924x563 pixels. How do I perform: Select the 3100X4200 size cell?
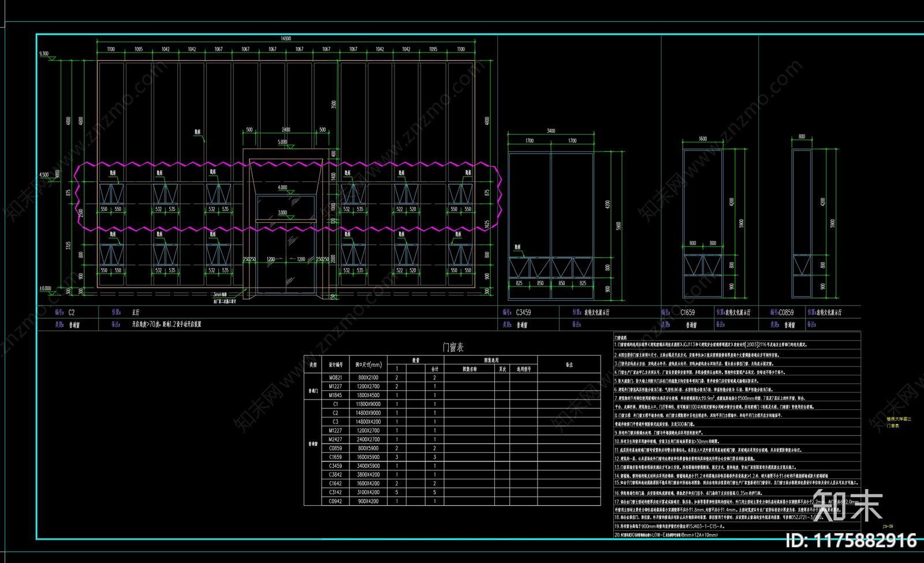tap(368, 493)
